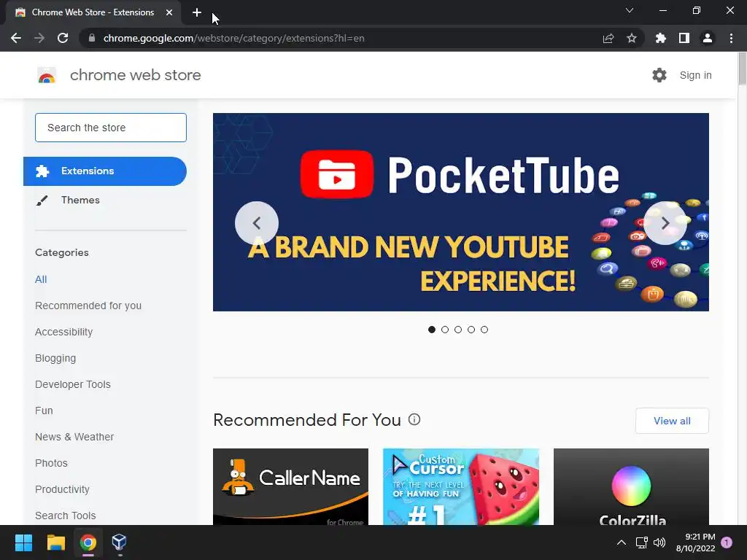Open the Custom Cursor extension card
The width and height of the screenshot is (747, 560).
[x=461, y=486]
